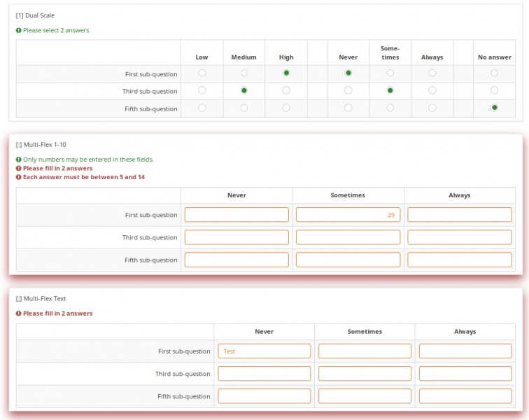This screenshot has width=529, height=420.
Task: Focus Always field for Third sub-question in Multi-Flex 1-10
Action: 460,237
